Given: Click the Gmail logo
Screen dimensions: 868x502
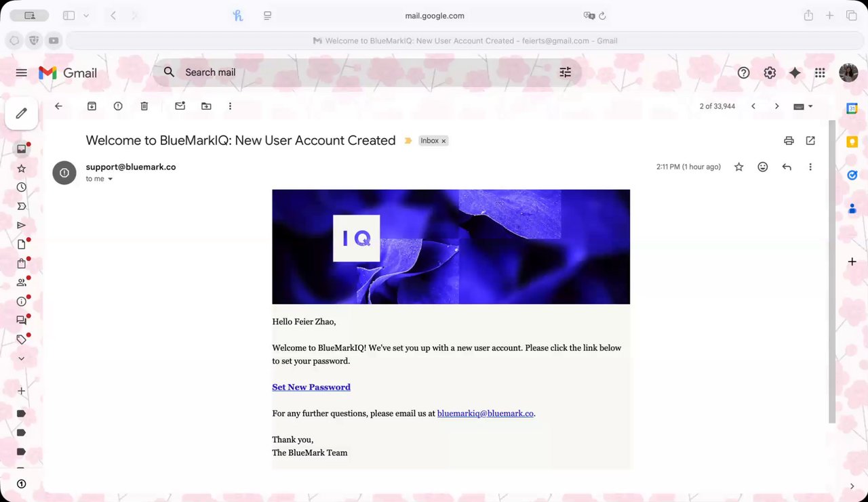Looking at the screenshot, I should click(x=68, y=73).
